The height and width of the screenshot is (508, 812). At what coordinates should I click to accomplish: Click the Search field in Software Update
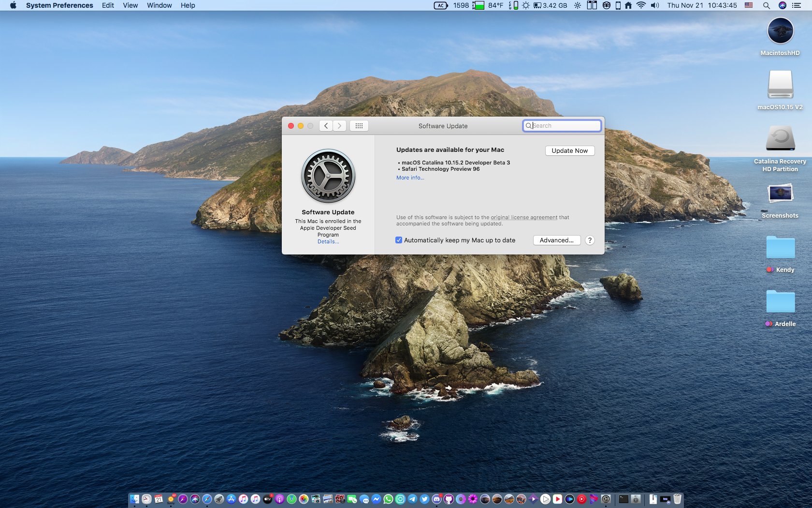click(565, 126)
